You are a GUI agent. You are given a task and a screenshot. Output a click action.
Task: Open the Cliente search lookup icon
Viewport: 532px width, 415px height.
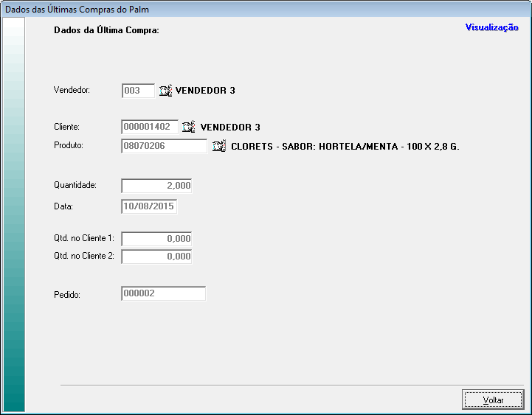coord(189,127)
